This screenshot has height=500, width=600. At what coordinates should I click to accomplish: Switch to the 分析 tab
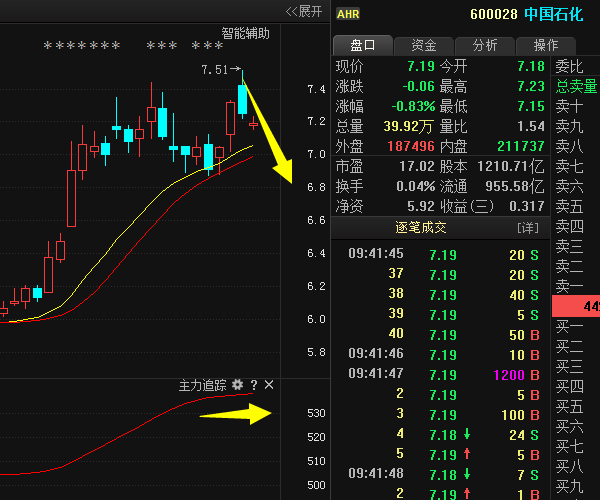484,46
